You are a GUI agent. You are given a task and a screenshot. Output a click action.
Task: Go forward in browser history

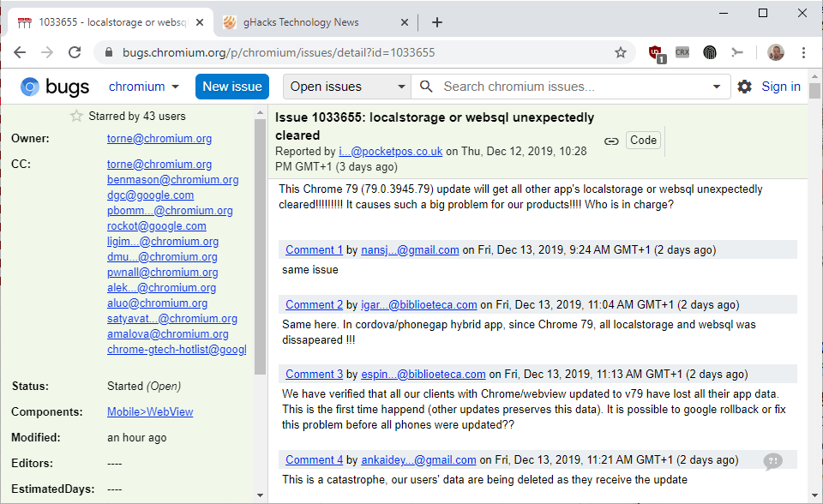click(47, 52)
